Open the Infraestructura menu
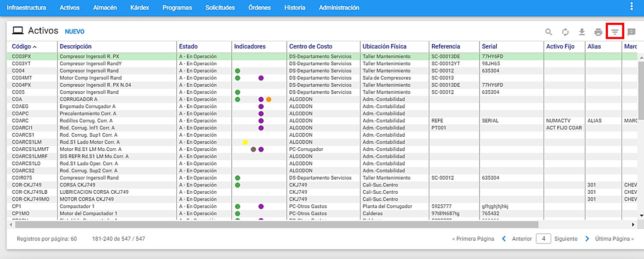The height and width of the screenshot is (259, 644). coord(26,8)
